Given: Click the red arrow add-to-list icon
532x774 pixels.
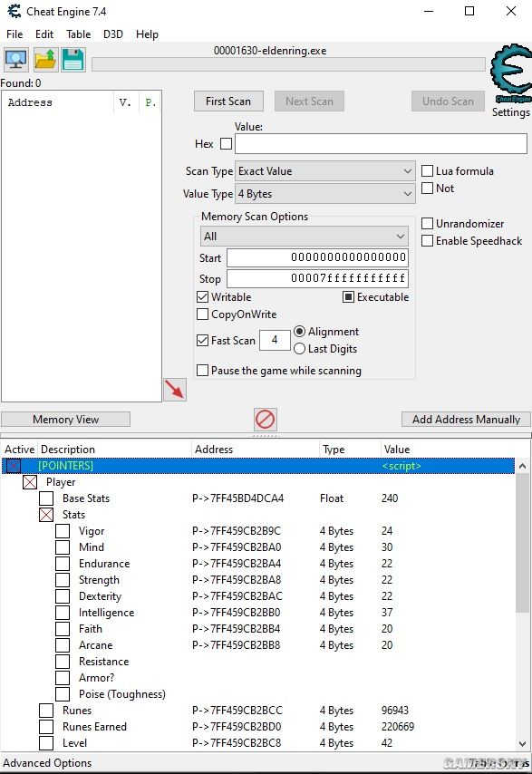Looking at the screenshot, I should point(175,390).
